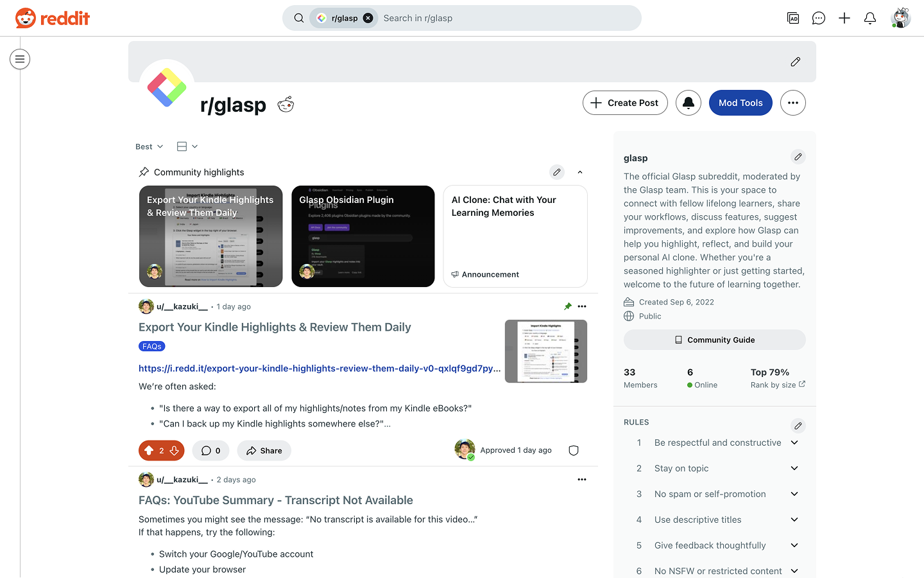Edit the glasp description pencil icon

pyautogui.click(x=798, y=157)
